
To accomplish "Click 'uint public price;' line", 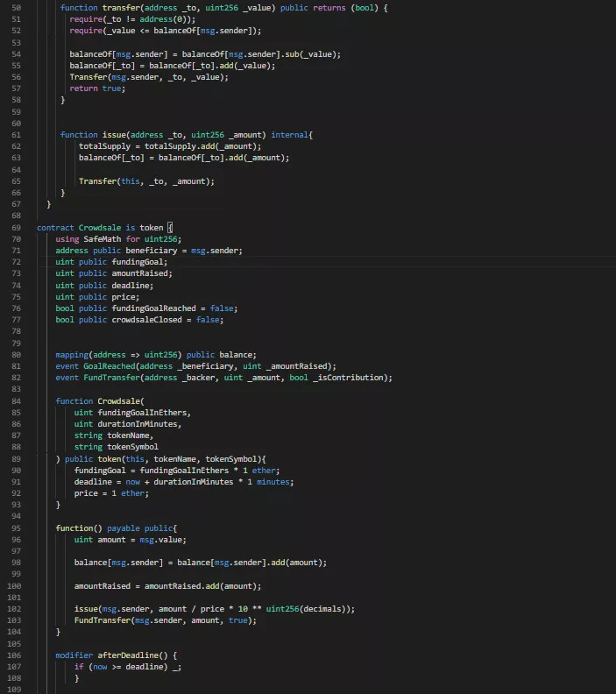I will pyautogui.click(x=97, y=297).
